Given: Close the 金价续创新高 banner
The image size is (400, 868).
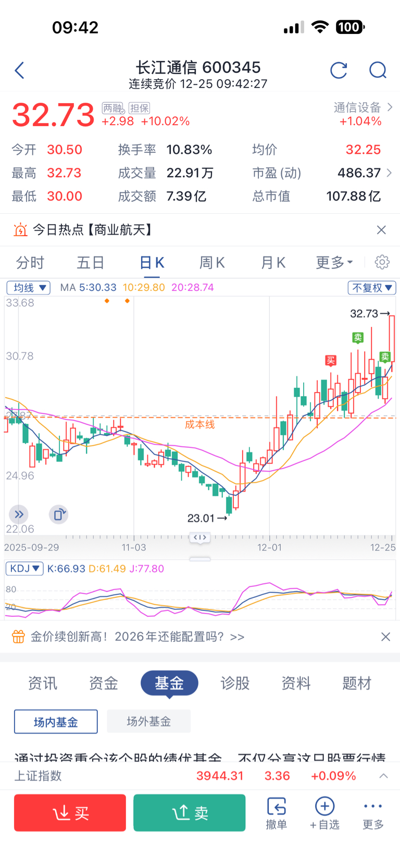Looking at the screenshot, I should [x=385, y=637].
